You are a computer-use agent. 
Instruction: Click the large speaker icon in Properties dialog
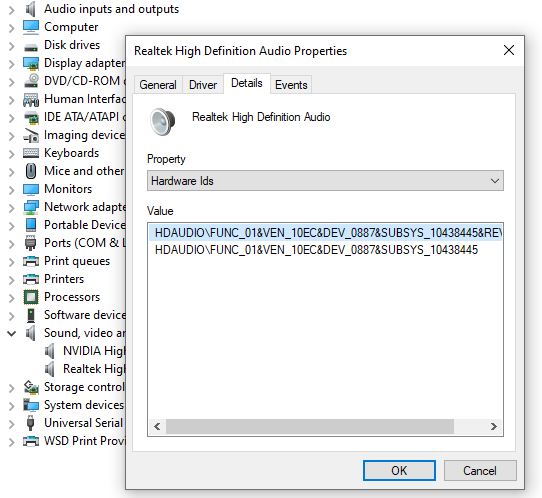tap(162, 122)
